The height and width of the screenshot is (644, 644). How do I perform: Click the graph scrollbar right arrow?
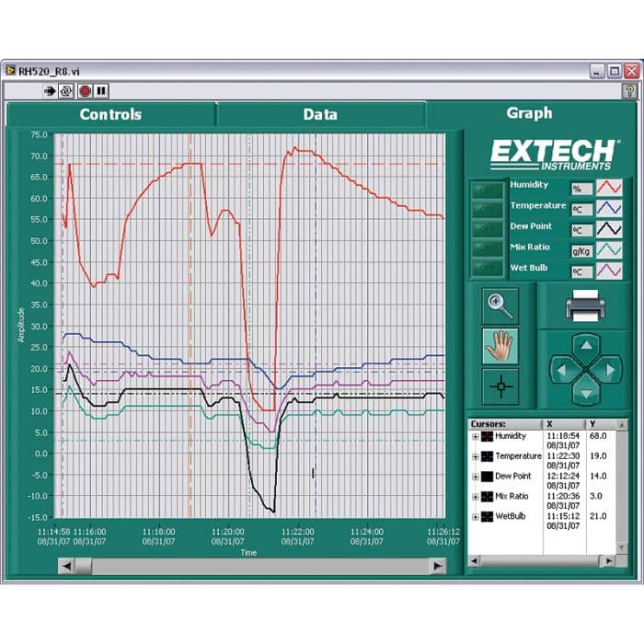(438, 566)
